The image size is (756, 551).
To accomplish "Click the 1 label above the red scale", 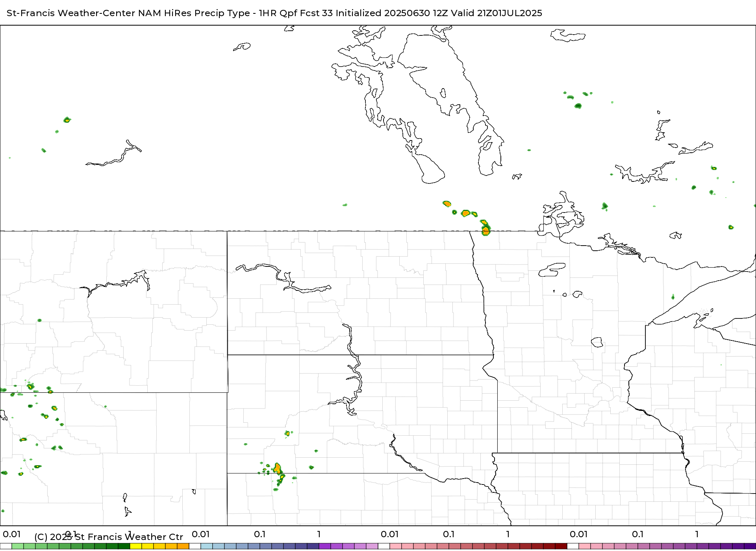I will (x=508, y=534).
